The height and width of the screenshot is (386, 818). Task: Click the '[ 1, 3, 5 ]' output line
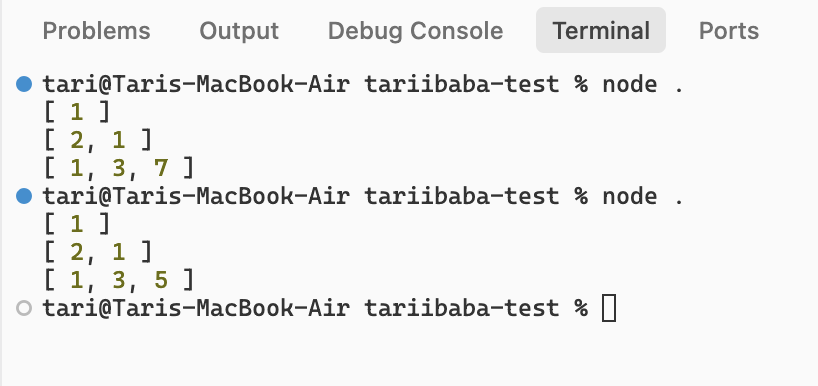point(119,281)
